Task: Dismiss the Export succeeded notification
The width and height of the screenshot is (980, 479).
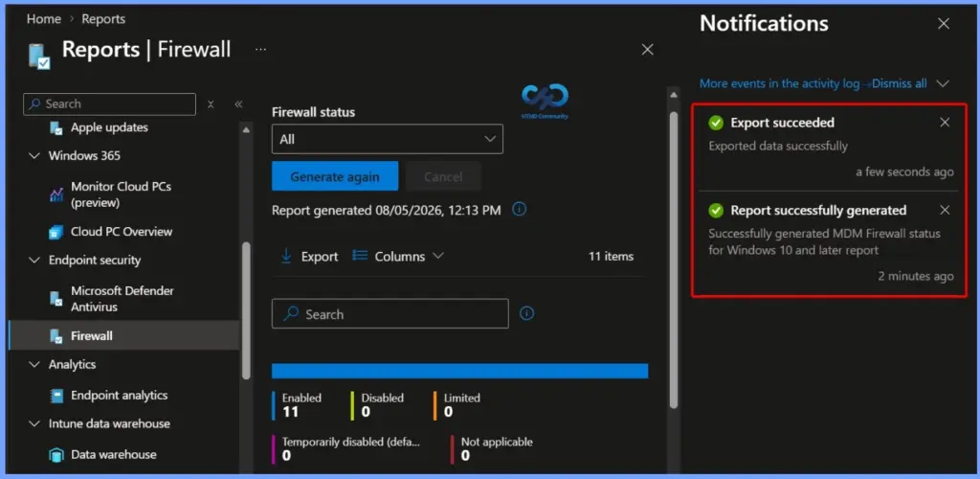Action: 945,123
